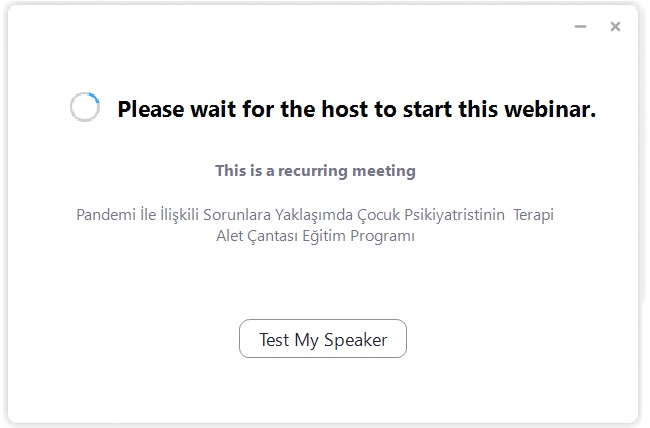Click the webinar title starting with 'Pandemi'
The width and height of the screenshot is (650, 428).
coord(315,225)
